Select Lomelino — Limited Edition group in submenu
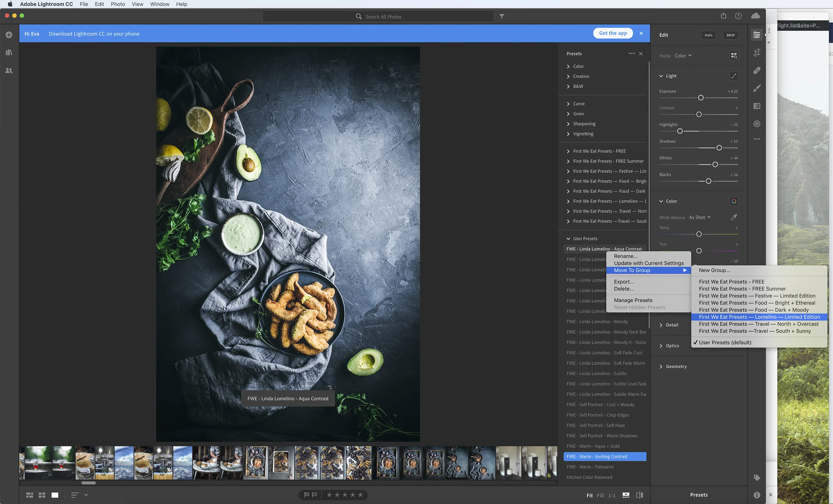This screenshot has height=504, width=833. [759, 317]
